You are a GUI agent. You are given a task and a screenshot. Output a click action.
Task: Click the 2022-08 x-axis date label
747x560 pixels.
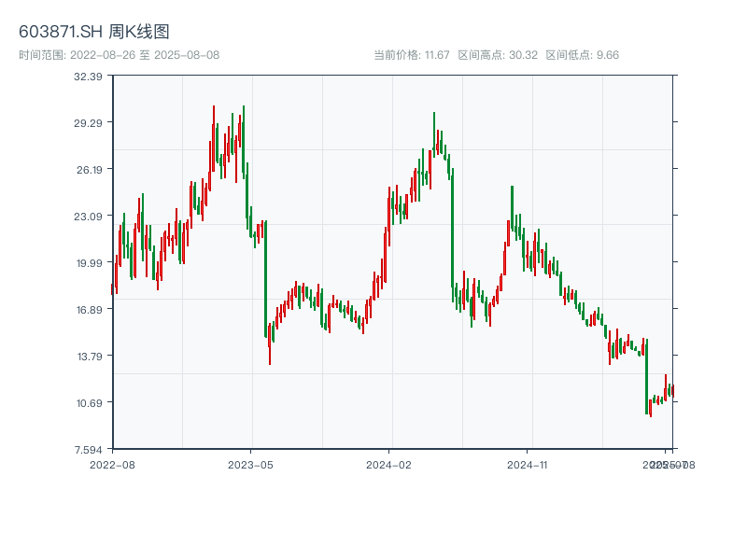tap(112, 464)
